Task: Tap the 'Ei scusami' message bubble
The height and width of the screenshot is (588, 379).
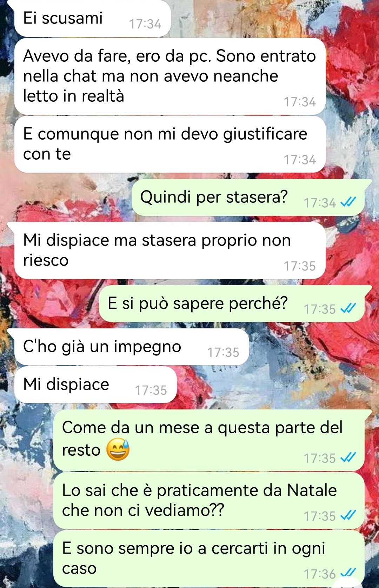Action: pos(92,18)
